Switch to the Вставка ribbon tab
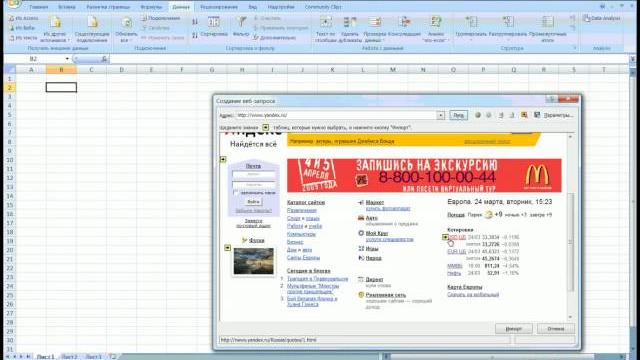 (x=67, y=7)
